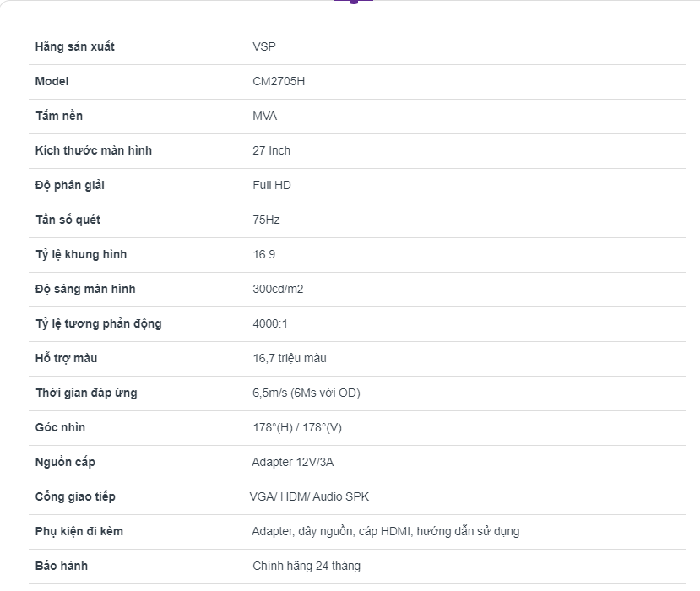Select the Tấm nền label
This screenshot has height=591, width=700.
pyautogui.click(x=59, y=116)
